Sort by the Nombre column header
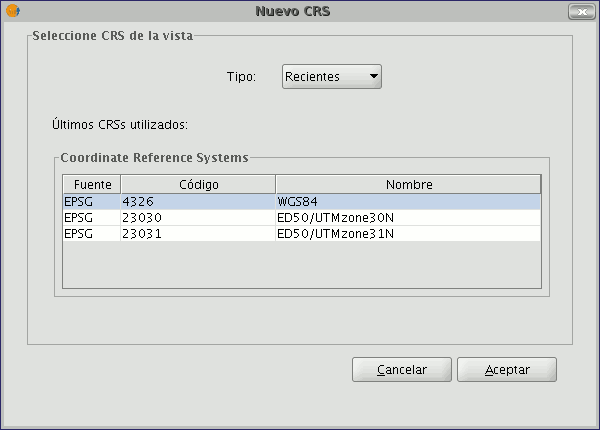The height and width of the screenshot is (430, 600). tap(408, 184)
